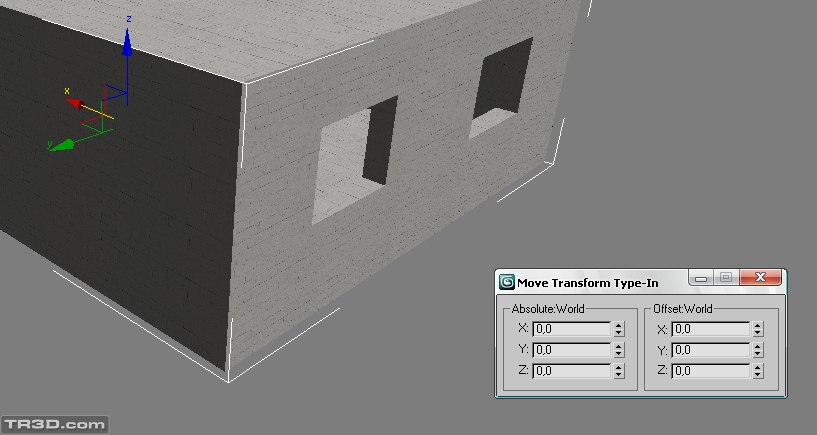This screenshot has height=435, width=817.
Task: Click the disabled maximize button on dialog
Action: pyautogui.click(x=727, y=278)
